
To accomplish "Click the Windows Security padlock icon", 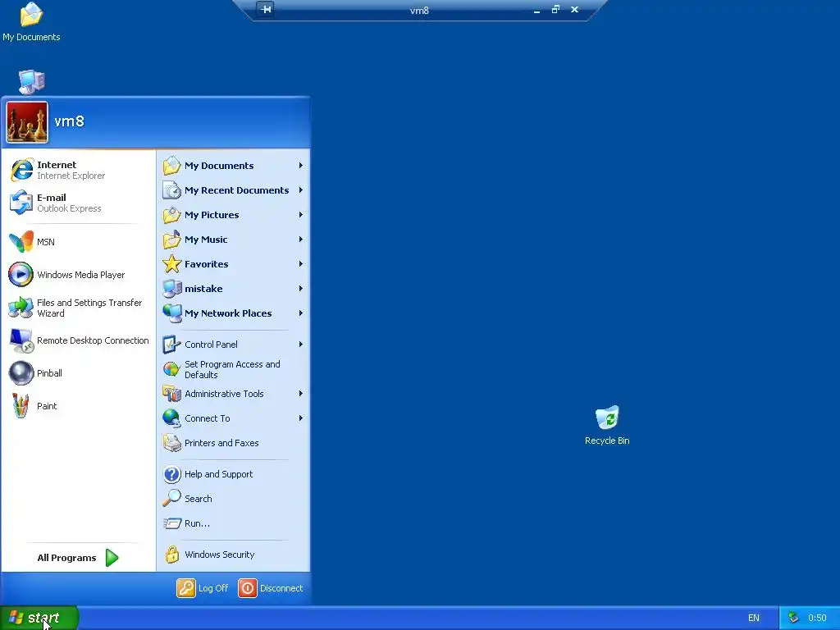I will [172, 555].
